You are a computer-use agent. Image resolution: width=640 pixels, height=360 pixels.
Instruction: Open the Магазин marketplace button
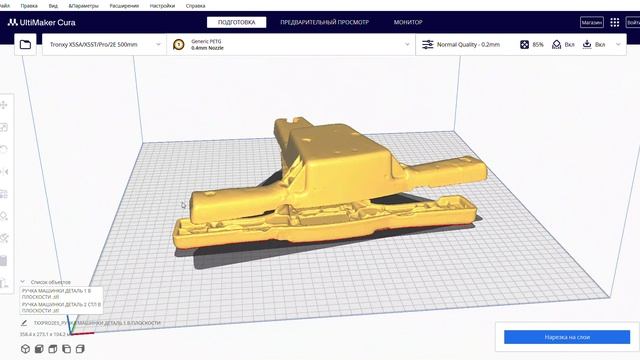click(592, 22)
